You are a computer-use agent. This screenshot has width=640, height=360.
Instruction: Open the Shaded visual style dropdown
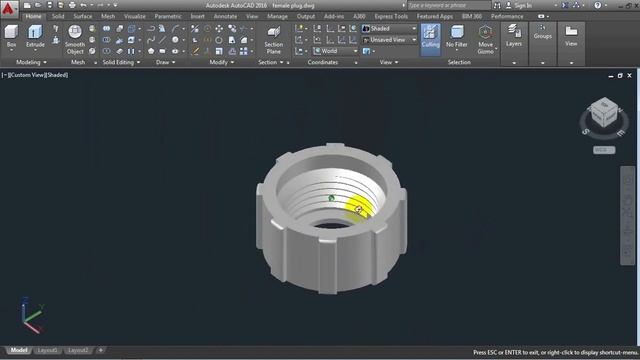click(x=390, y=29)
